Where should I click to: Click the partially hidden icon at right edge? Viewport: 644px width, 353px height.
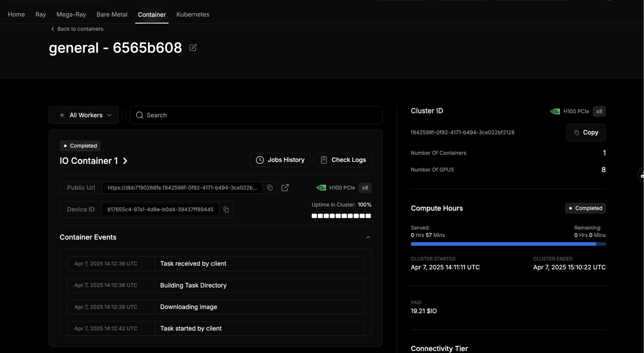[641, 175]
